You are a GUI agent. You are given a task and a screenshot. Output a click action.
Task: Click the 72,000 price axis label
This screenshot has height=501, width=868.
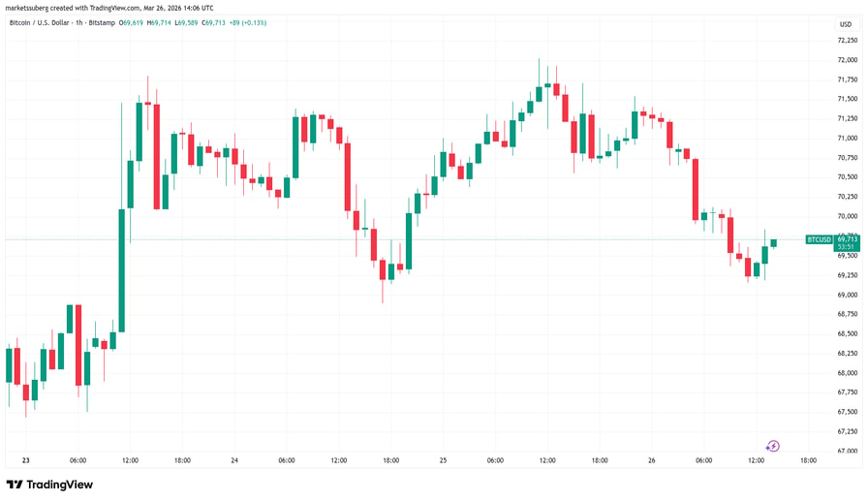(847, 60)
